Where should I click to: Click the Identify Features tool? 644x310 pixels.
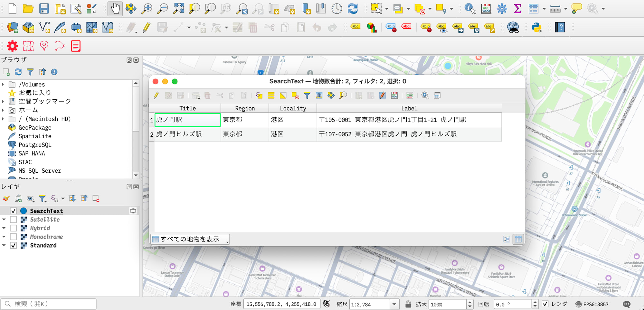(x=470, y=9)
